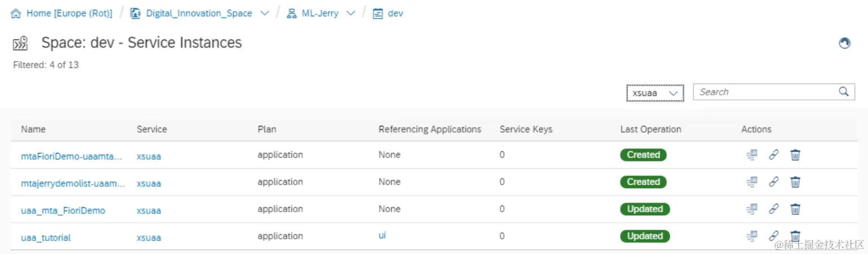Delete the uaa_tutorial service instance
This screenshot has width=868, height=254.
(795, 237)
